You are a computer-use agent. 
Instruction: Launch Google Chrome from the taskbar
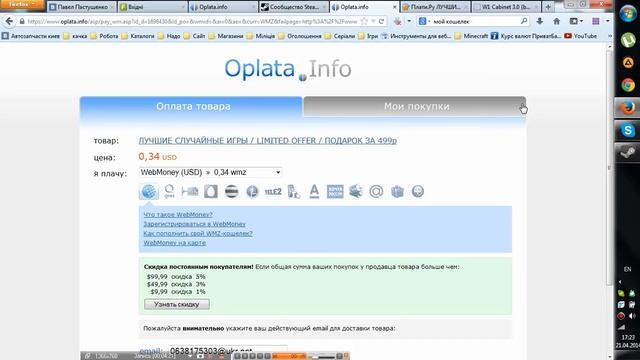[627, 85]
